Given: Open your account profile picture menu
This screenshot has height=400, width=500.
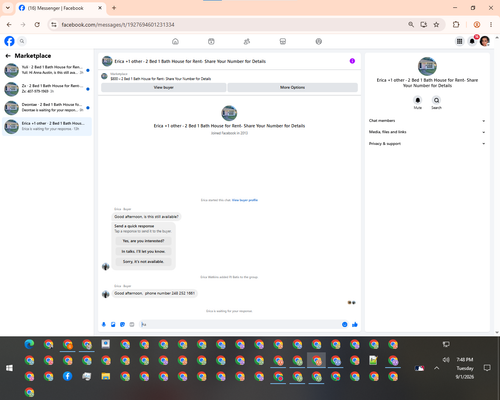Looking at the screenshot, I should pyautogui.click(x=485, y=41).
